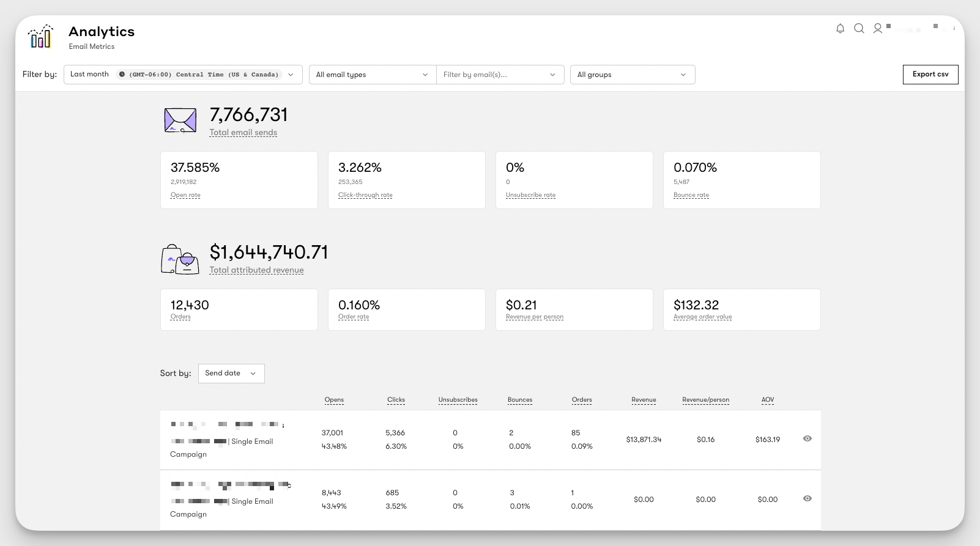This screenshot has width=980, height=546.
Task: Click the Unsubscribe rate label
Action: click(x=531, y=195)
